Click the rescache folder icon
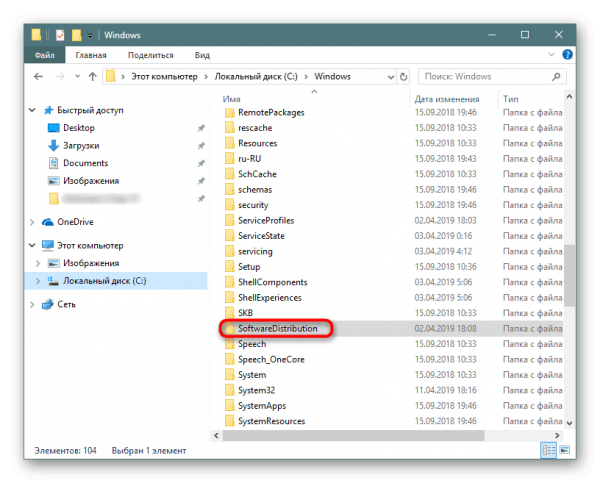Image resolution: width=600 pixels, height=483 pixels. click(x=230, y=128)
